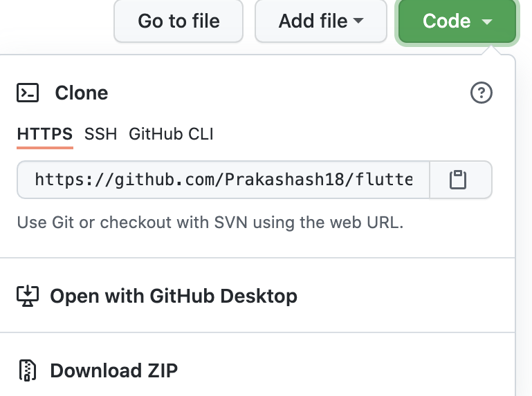Open the Add file dropdown
The image size is (532, 396).
click(321, 21)
